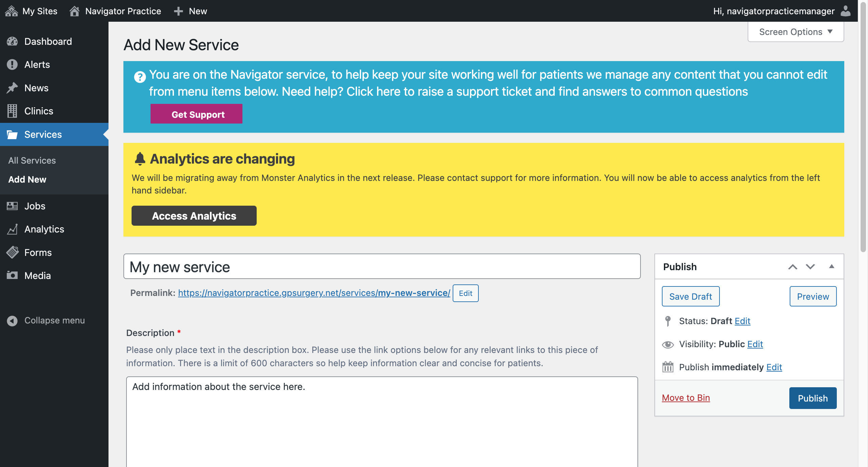
Task: Click Move to Bin link
Action: [x=686, y=398]
